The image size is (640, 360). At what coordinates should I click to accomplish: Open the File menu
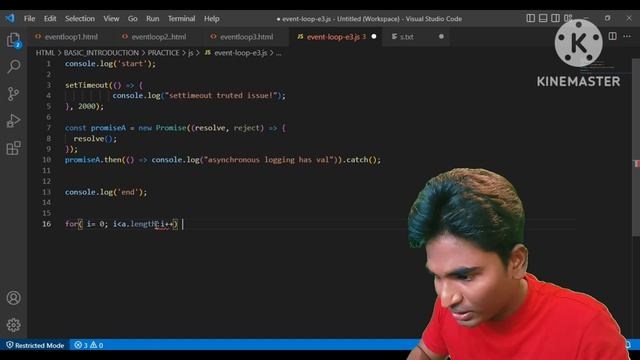29,19
